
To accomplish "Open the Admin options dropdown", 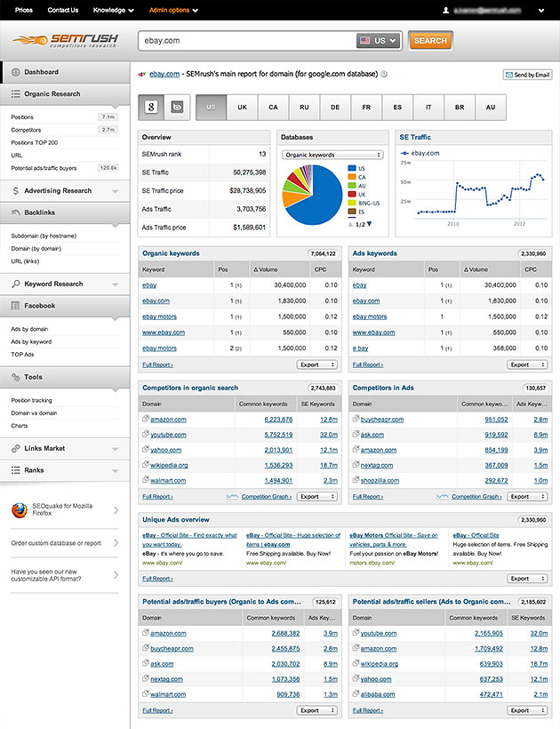I will (173, 11).
